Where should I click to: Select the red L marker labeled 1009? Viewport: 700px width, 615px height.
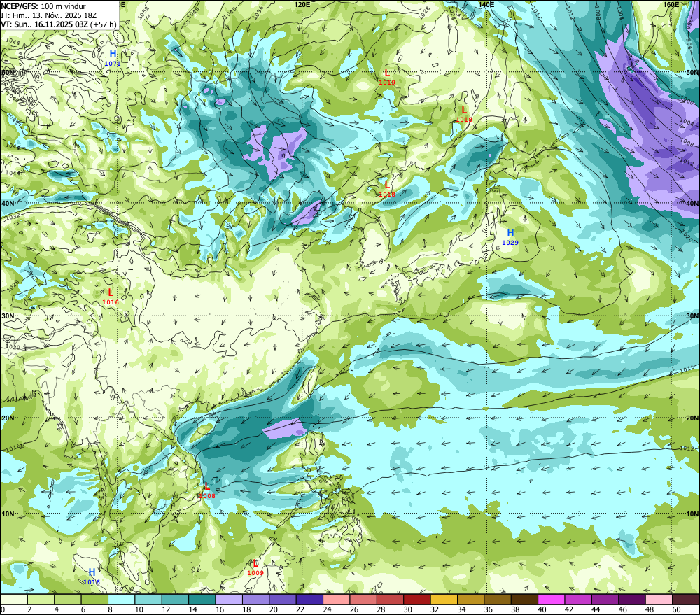pos(255,563)
